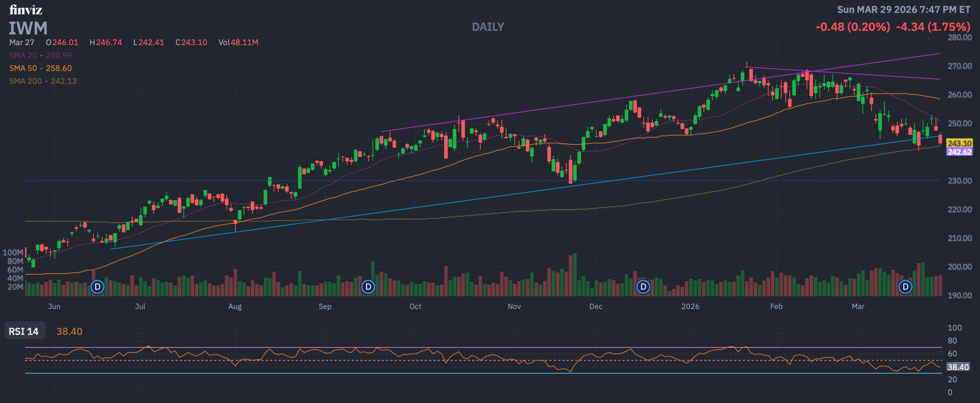Click the 'Aug' month label
The height and width of the screenshot is (403, 980).
point(235,306)
